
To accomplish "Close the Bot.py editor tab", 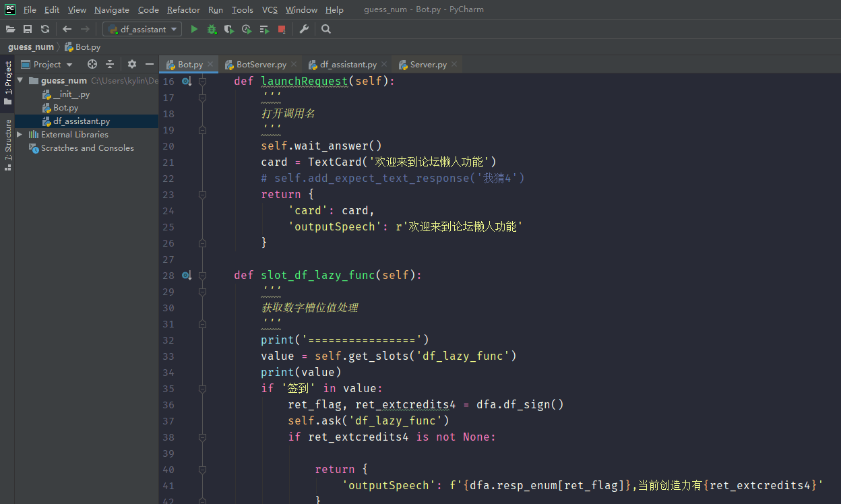I will [210, 65].
